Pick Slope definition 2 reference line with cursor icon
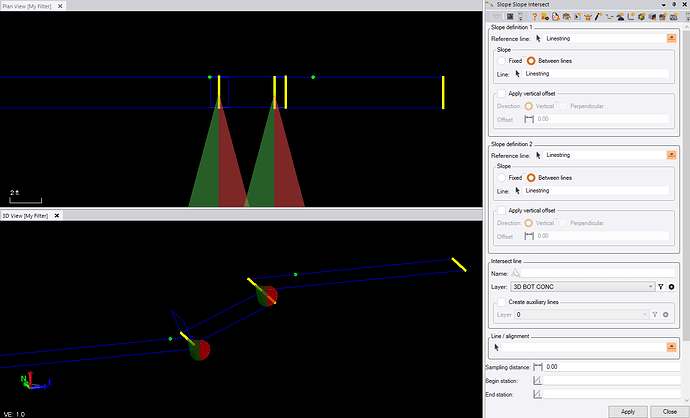The height and width of the screenshot is (418, 690). 538,155
